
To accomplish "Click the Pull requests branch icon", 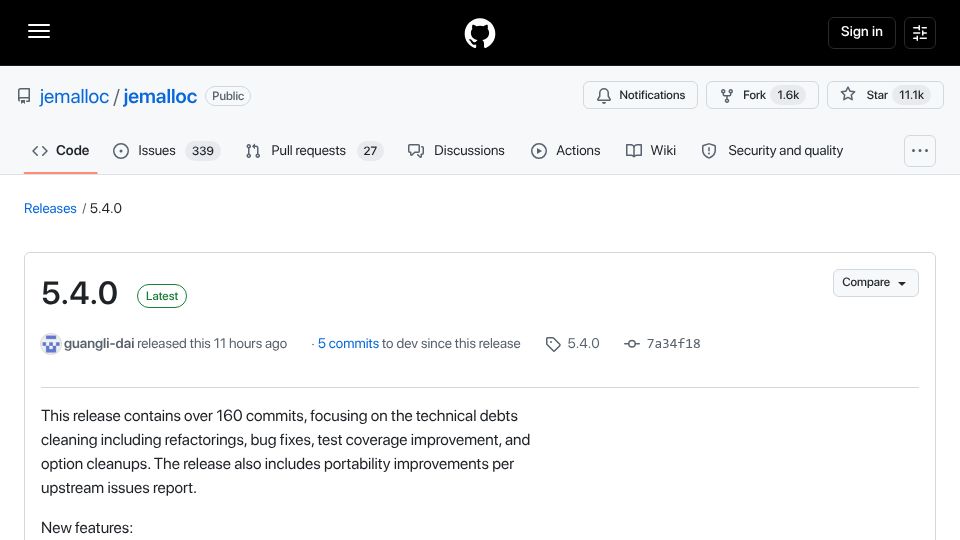I will [x=253, y=151].
